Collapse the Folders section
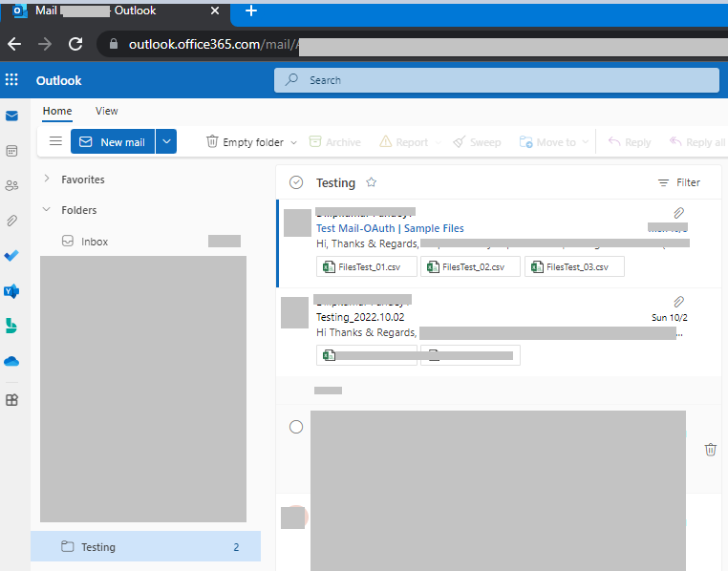Viewport: 728px width, 571px height. (x=47, y=210)
